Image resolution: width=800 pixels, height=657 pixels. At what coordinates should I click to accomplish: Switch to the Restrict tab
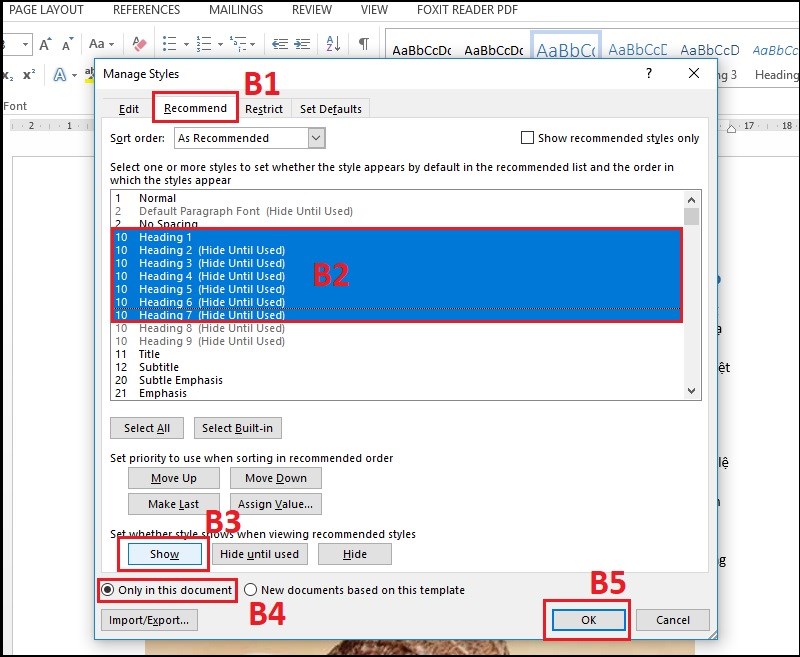[264, 109]
